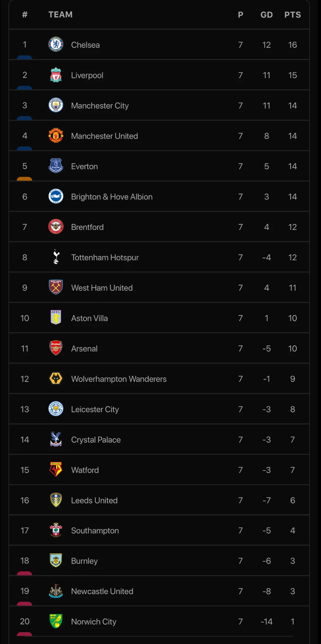Click the Arsenal cannon crest

[56, 349]
